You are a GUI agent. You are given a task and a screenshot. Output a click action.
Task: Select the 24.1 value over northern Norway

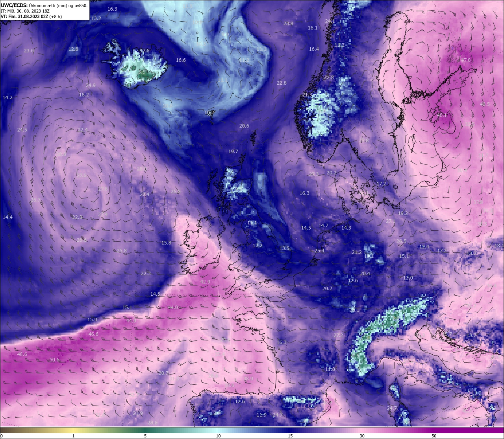tap(330, 21)
